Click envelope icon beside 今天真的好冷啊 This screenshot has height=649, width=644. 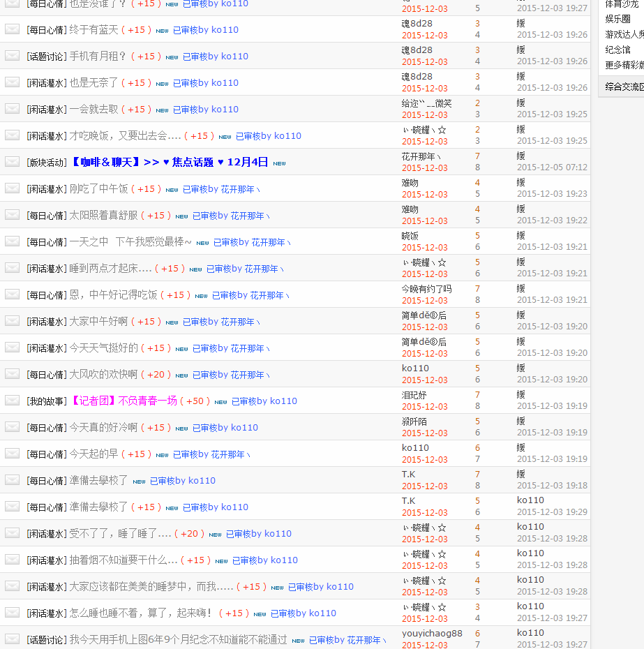coord(12,426)
